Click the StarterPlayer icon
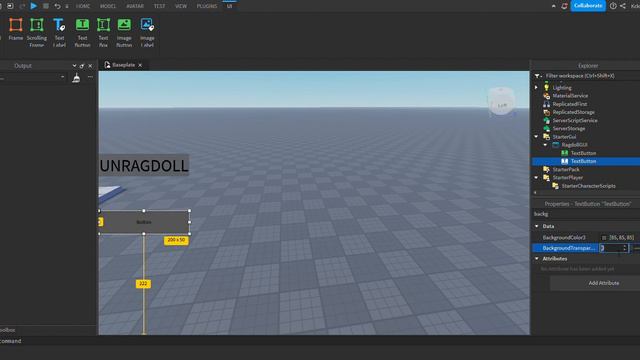Image resolution: width=640 pixels, height=360 pixels. pos(547,177)
